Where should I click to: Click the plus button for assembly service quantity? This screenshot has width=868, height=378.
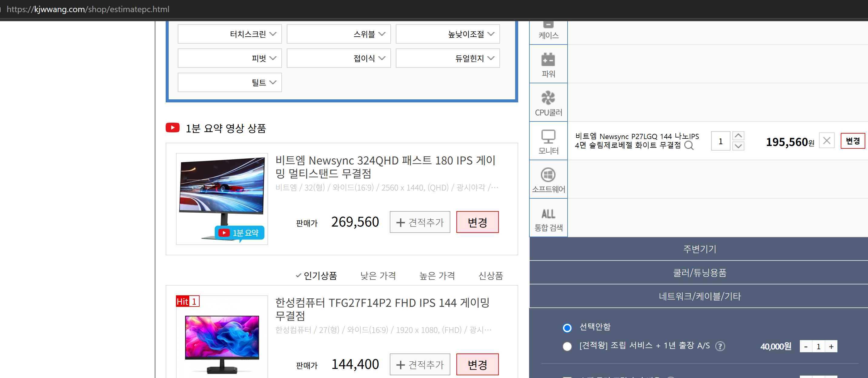click(831, 346)
